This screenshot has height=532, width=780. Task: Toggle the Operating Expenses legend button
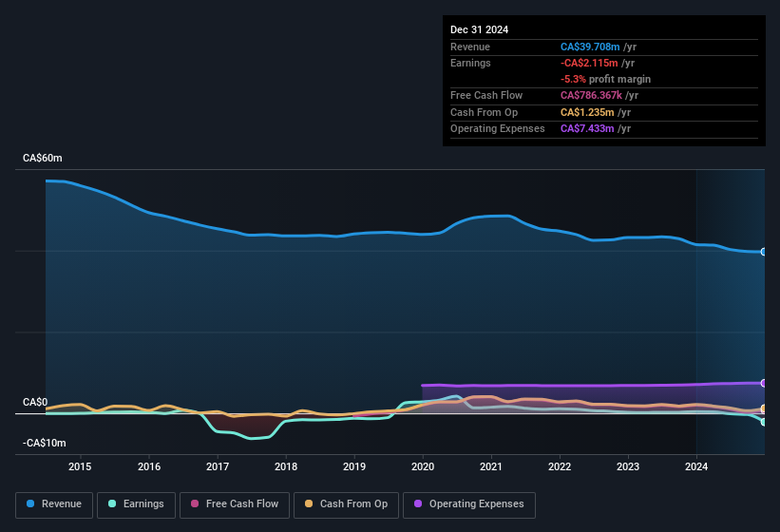pos(469,504)
